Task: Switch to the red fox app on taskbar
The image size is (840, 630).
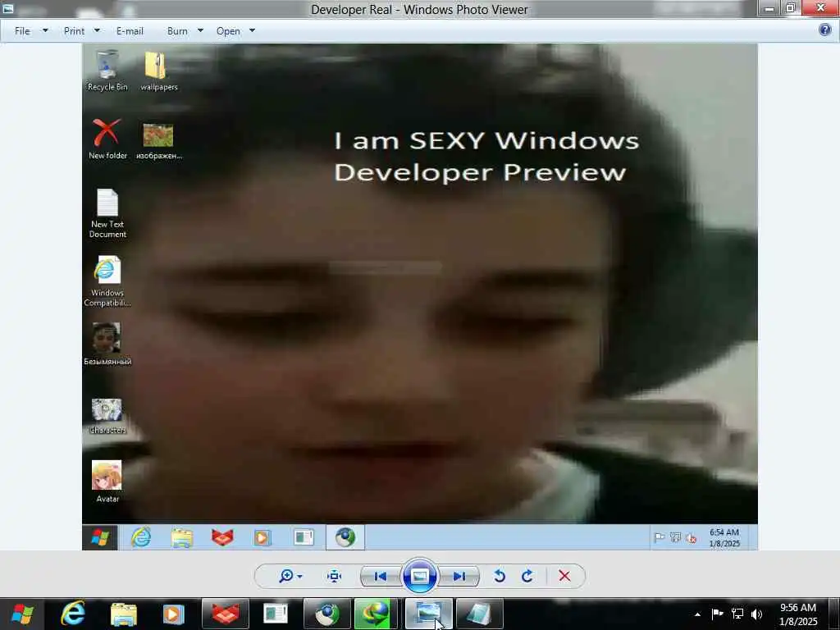Action: tap(226, 614)
